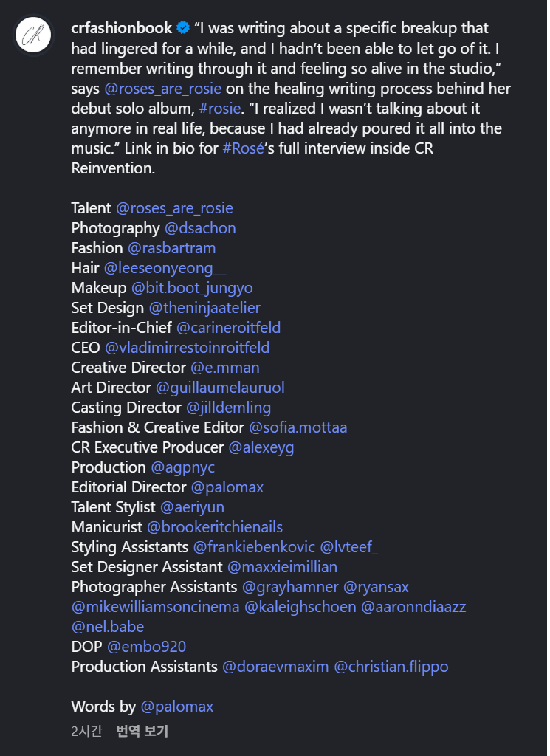This screenshot has height=756, width=550.
Task: Click the 2시간 post timestamp
Action: [x=86, y=732]
